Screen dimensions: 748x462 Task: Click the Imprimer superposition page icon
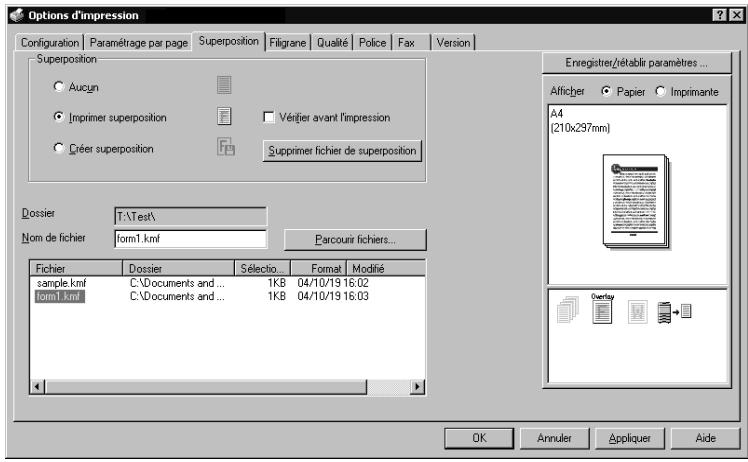pyautogui.click(x=224, y=116)
